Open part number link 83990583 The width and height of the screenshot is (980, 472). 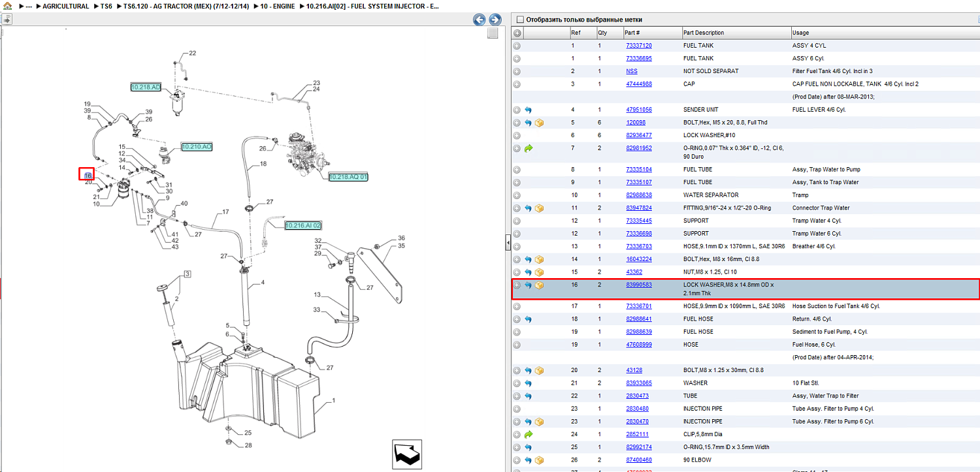639,285
